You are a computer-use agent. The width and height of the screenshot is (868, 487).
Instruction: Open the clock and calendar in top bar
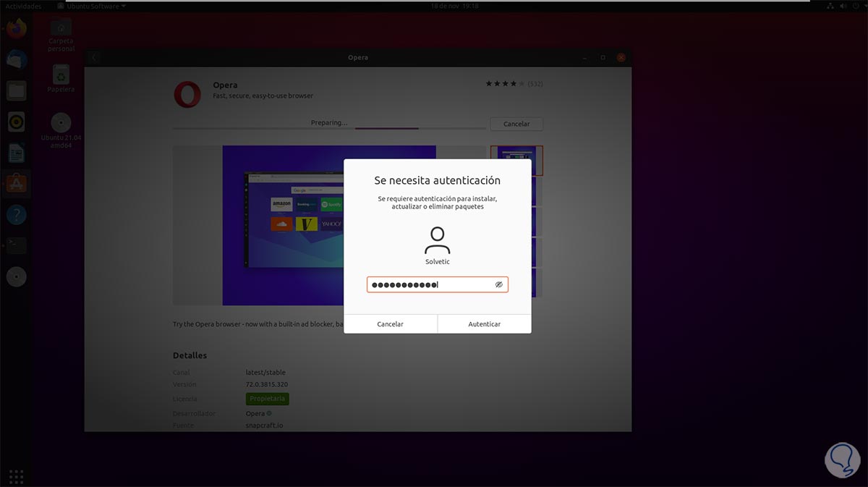pos(454,6)
